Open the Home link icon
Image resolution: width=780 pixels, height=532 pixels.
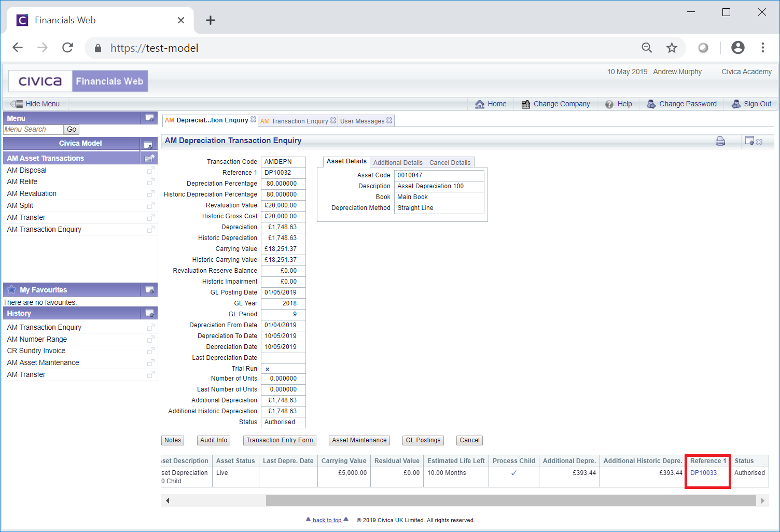click(480, 104)
